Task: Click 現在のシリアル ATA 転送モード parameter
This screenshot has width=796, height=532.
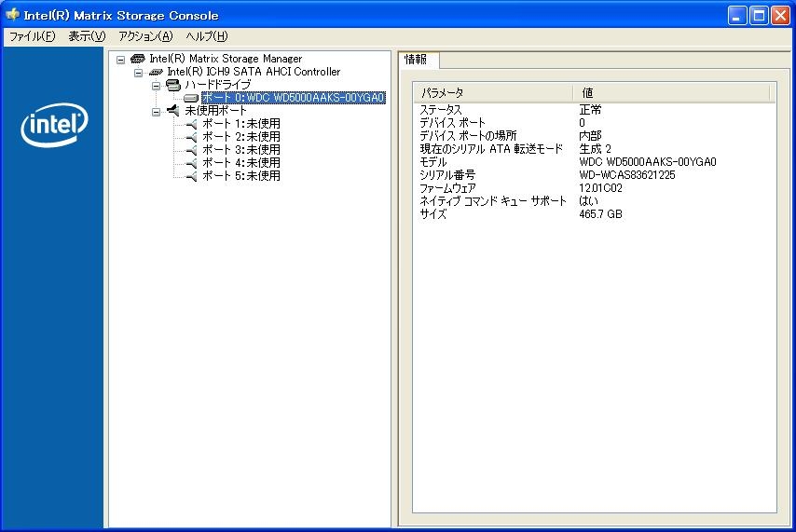Action: click(x=491, y=149)
